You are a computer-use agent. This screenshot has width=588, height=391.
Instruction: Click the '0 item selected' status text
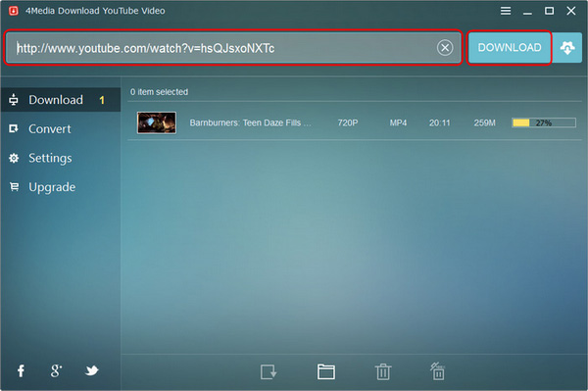point(159,92)
